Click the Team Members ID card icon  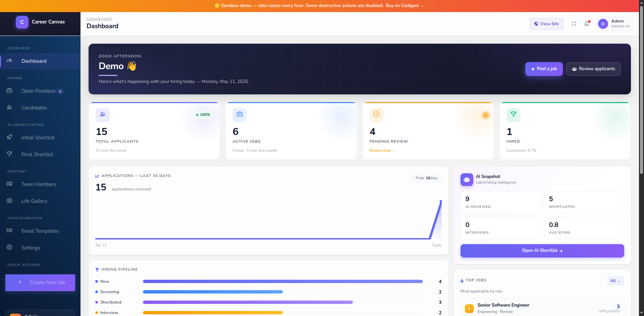tap(9, 184)
